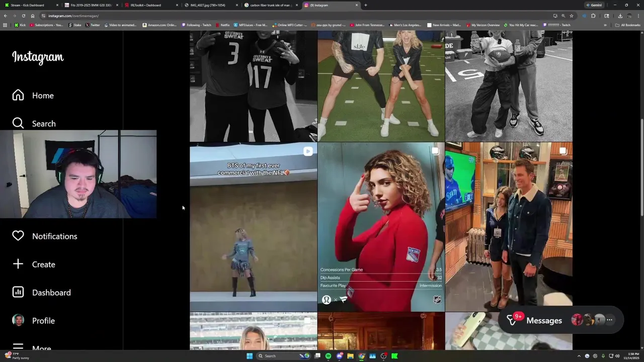The height and width of the screenshot is (362, 644).
Task: Open the Search magnifier in Instagram sidebar
Action: point(18,123)
